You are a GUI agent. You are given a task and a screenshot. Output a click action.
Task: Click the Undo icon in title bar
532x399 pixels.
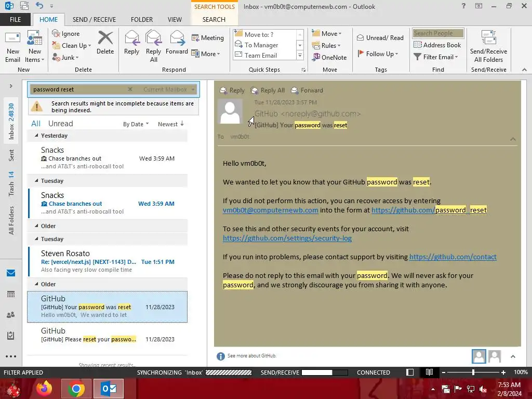pyautogui.click(x=39, y=6)
